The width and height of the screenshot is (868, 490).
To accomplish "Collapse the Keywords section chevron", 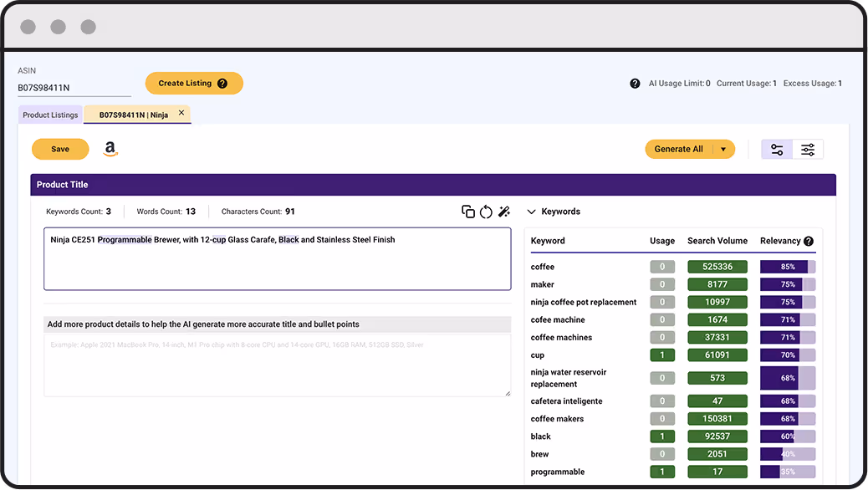I will (x=532, y=212).
